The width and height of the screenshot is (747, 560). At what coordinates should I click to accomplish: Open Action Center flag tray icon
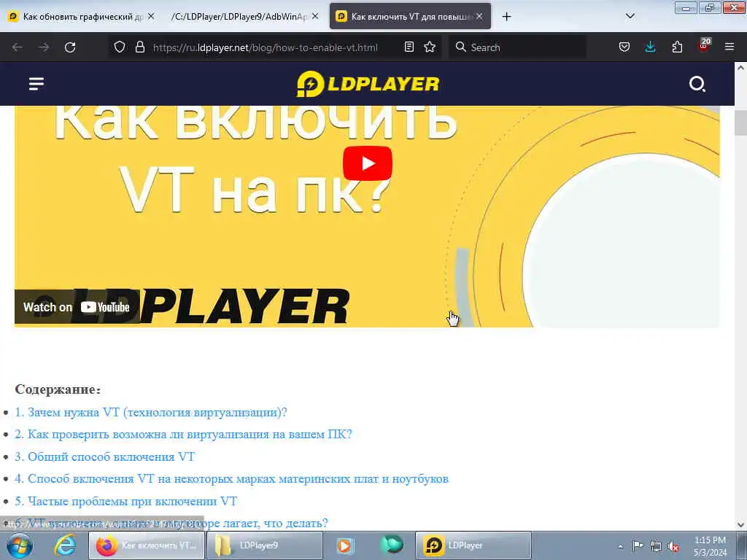point(638,546)
